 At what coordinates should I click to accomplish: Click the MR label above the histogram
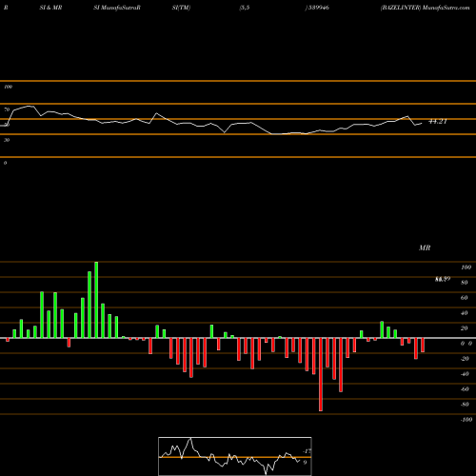point(425,248)
